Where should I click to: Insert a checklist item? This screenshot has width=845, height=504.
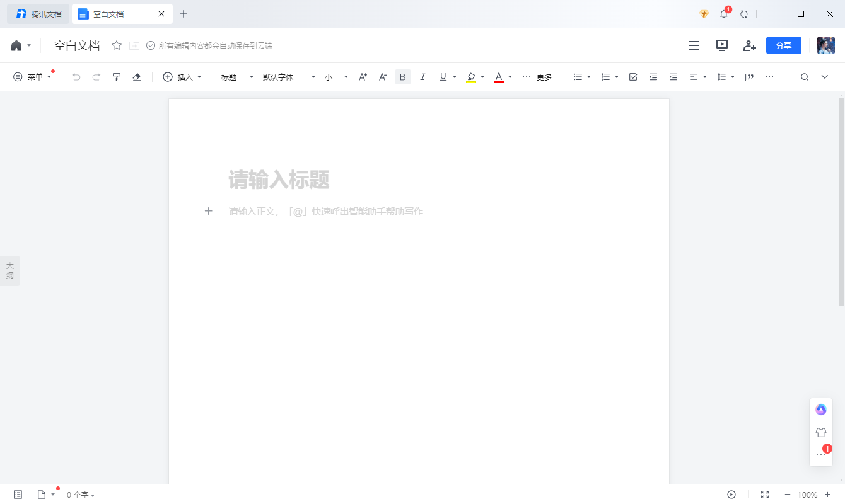tap(632, 76)
